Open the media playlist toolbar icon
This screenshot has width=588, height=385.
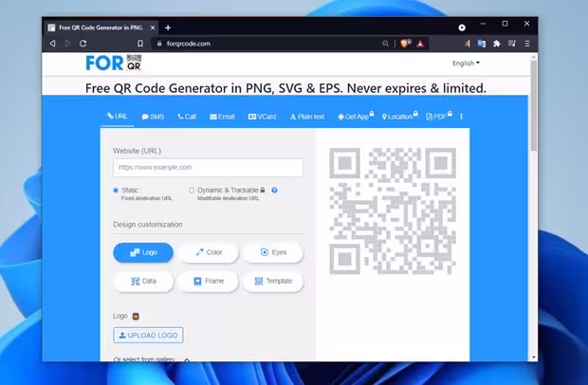click(512, 44)
